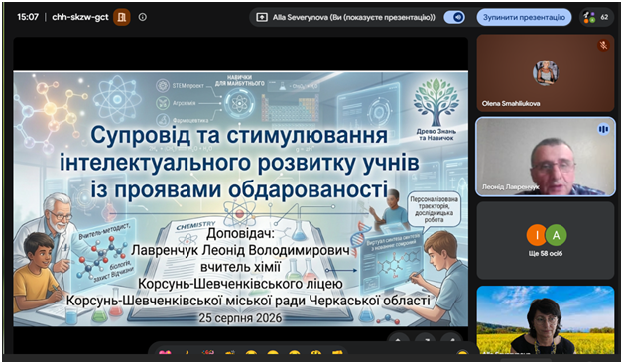Select the Olena Smahliukova participant tile
The width and height of the screenshot is (623, 364).
(x=546, y=72)
